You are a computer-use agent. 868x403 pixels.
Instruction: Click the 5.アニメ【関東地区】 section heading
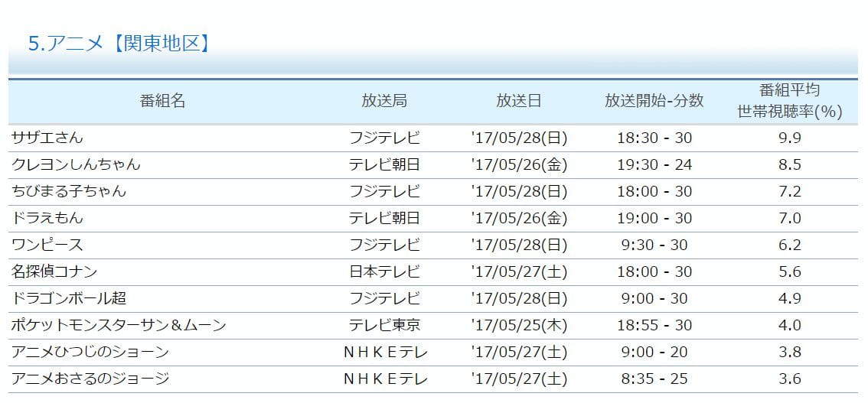pos(119,44)
